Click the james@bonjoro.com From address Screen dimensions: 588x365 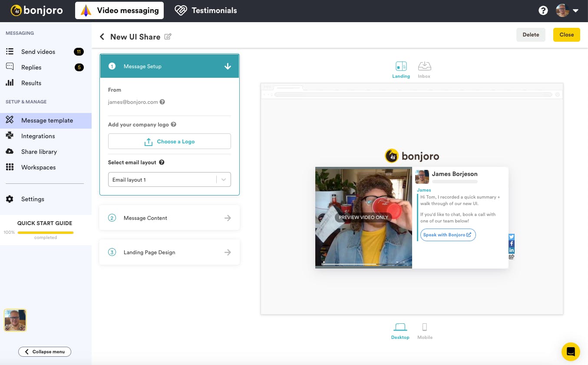click(133, 102)
